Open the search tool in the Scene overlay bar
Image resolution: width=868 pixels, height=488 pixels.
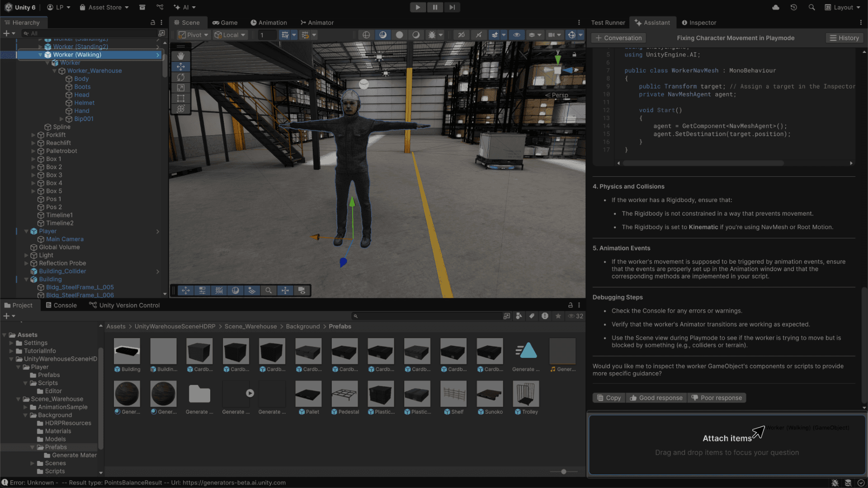pyautogui.click(x=269, y=291)
